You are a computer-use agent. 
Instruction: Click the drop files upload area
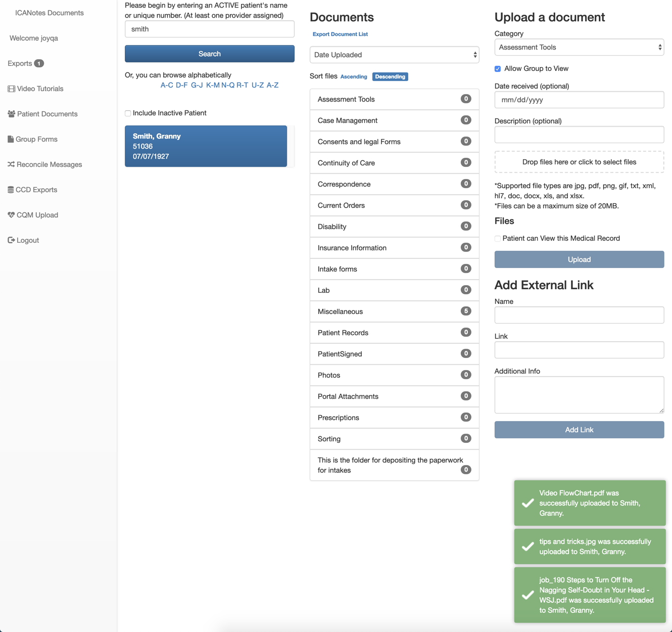click(x=579, y=162)
